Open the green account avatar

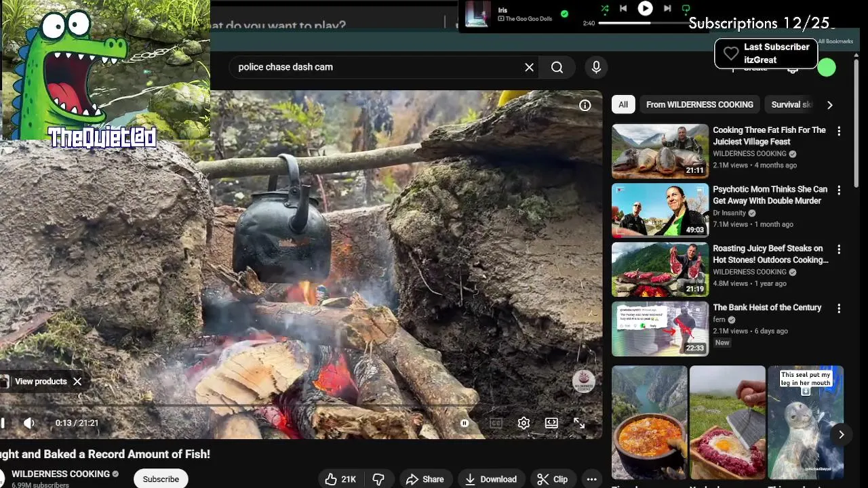(x=827, y=67)
